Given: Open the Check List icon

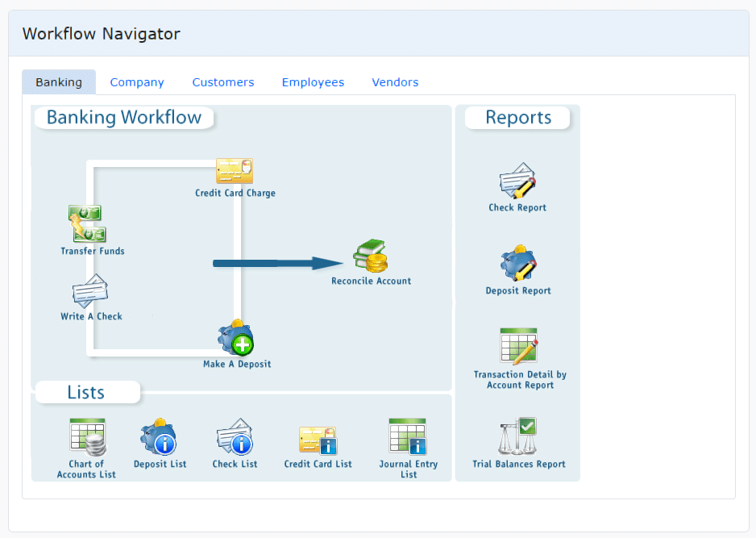Looking at the screenshot, I should 235,437.
